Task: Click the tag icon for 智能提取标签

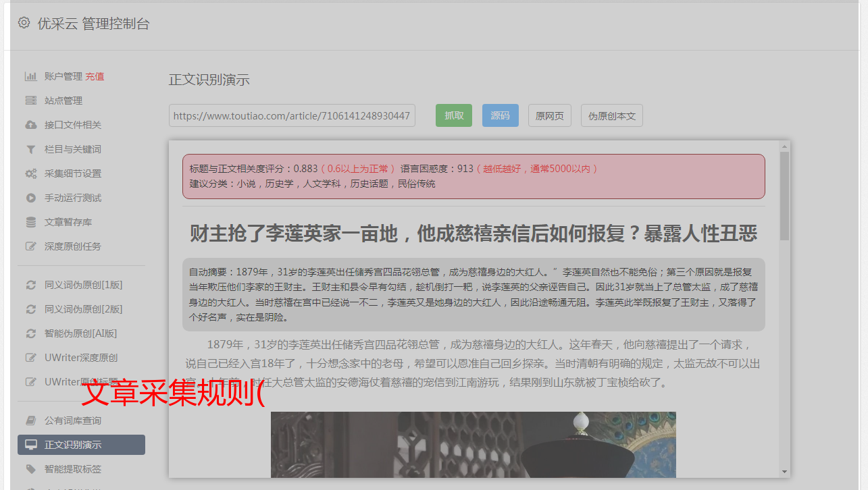Action: 30,469
